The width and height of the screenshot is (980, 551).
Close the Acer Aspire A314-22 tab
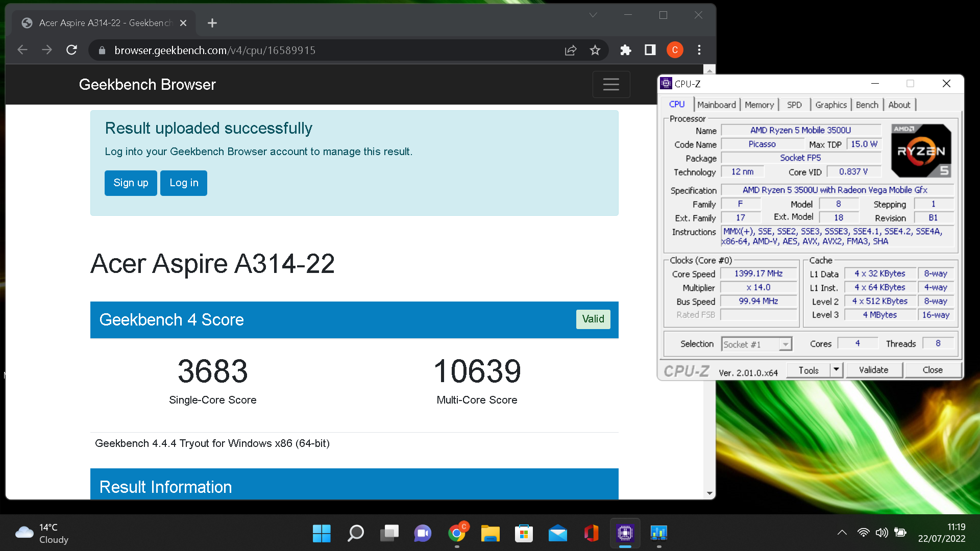(x=183, y=23)
